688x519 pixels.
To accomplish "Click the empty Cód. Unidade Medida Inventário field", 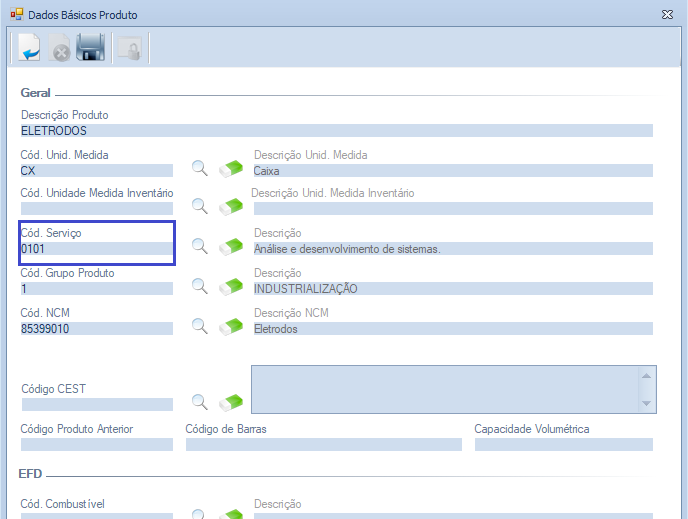I will point(97,208).
